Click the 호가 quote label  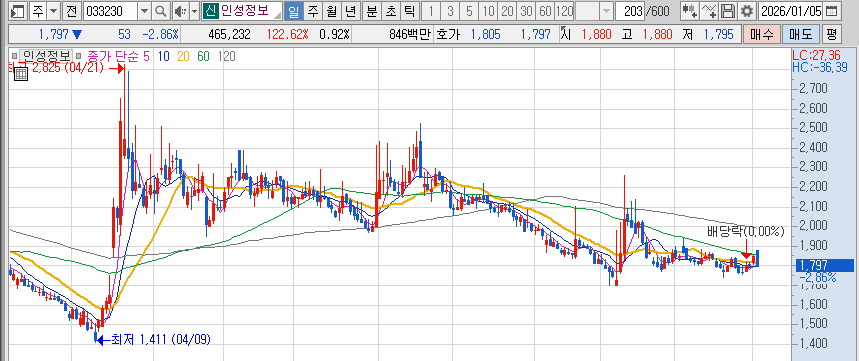(449, 35)
